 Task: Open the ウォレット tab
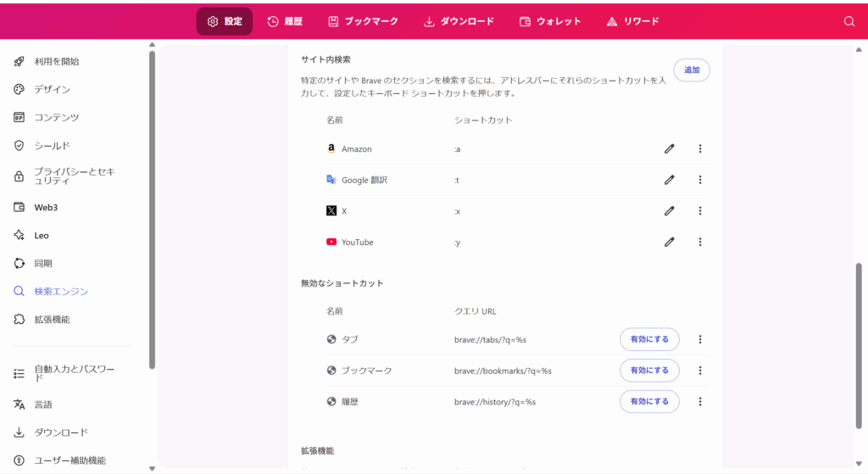click(550, 21)
